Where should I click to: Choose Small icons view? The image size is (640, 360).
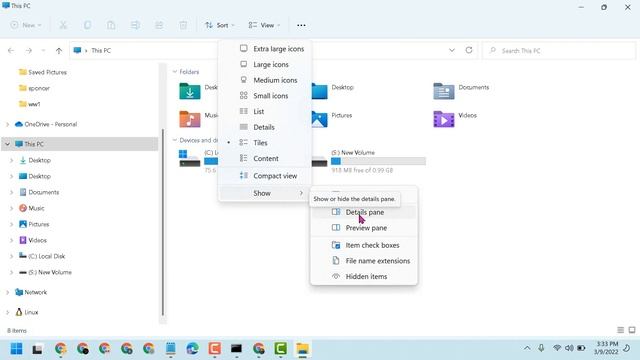point(265,96)
